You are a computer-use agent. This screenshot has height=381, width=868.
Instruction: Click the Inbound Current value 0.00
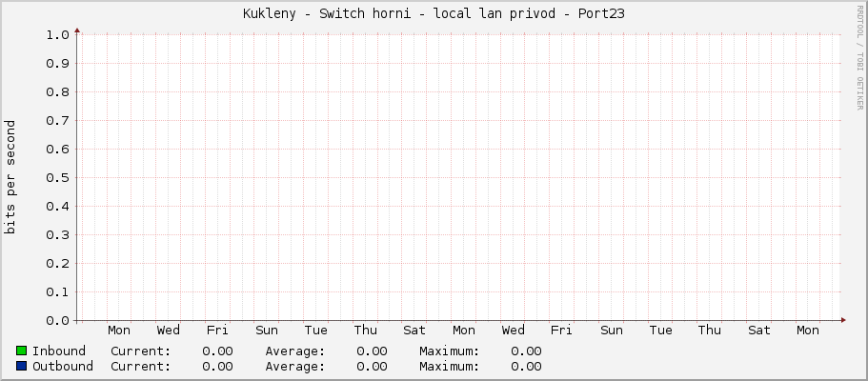217,351
